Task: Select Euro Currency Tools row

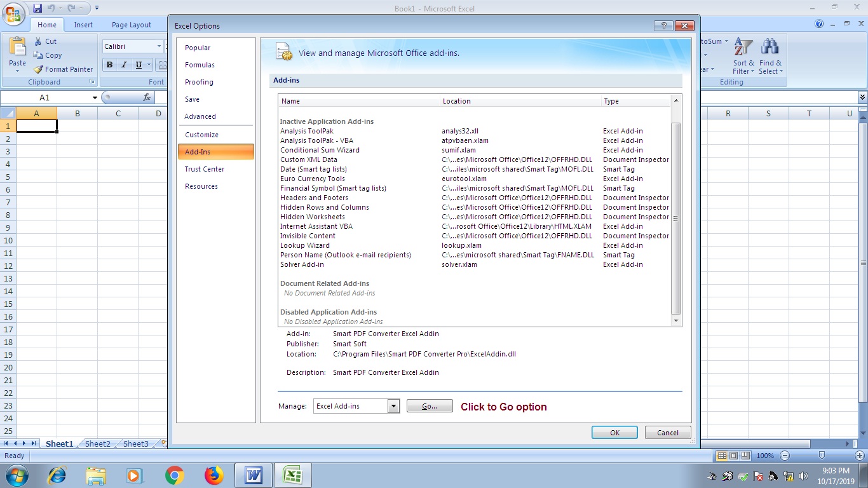Action: tap(475, 179)
